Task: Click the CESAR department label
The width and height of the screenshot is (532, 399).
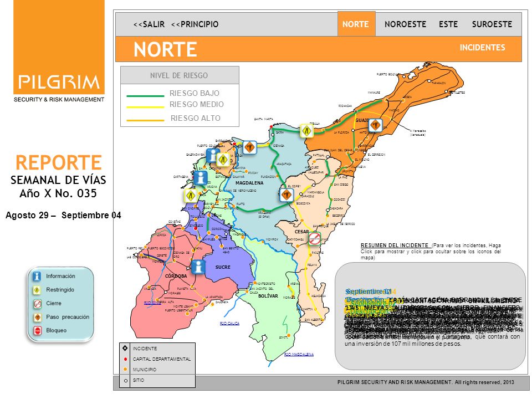Action: coord(301,232)
